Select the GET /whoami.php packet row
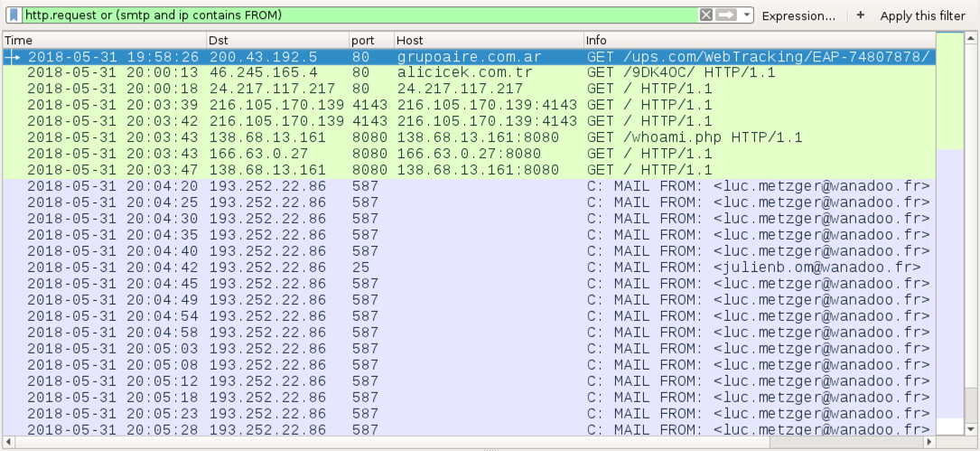The width and height of the screenshot is (980, 451). pos(470,137)
